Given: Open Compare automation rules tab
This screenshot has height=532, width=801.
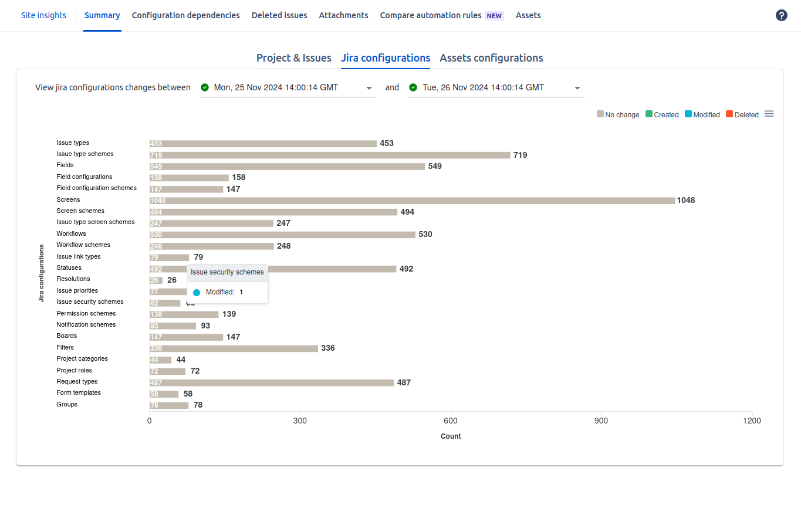Looking at the screenshot, I should [x=441, y=15].
